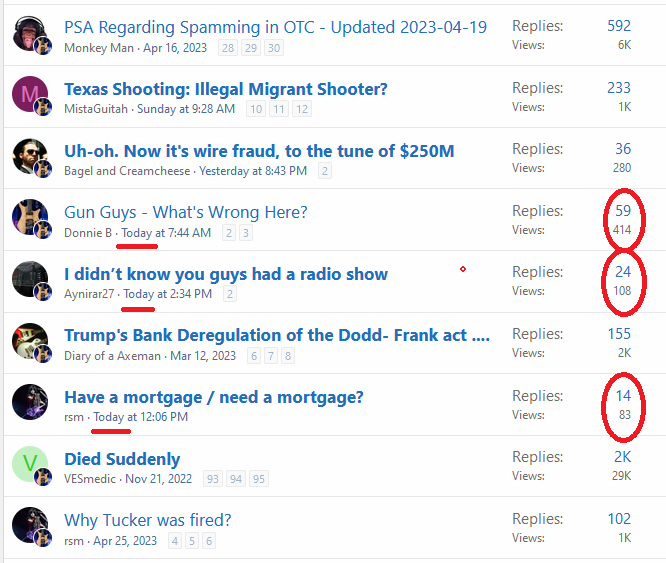The width and height of the screenshot is (666, 563).
Task: Open PSA Regarding Spamming in OTC thread
Action: [275, 26]
